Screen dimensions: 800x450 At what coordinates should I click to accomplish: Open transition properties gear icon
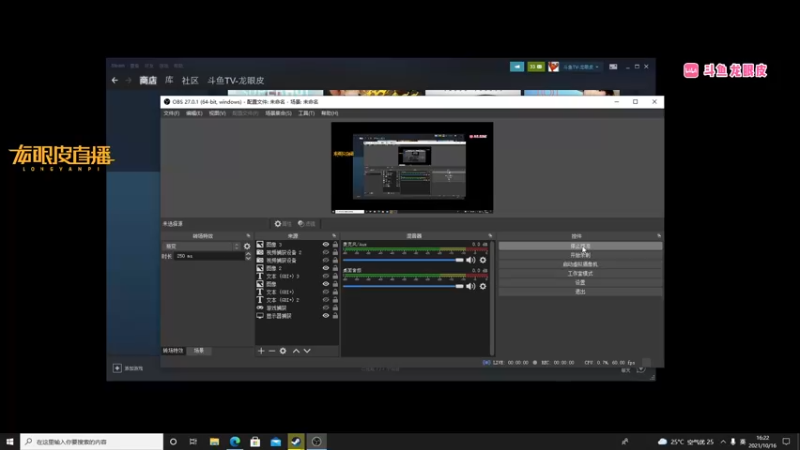point(247,246)
